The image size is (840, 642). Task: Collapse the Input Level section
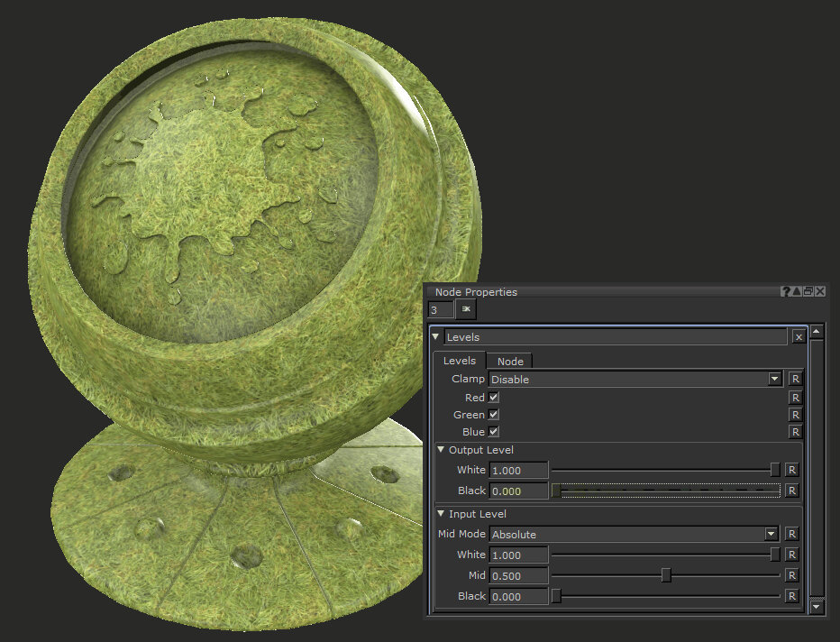coord(441,514)
